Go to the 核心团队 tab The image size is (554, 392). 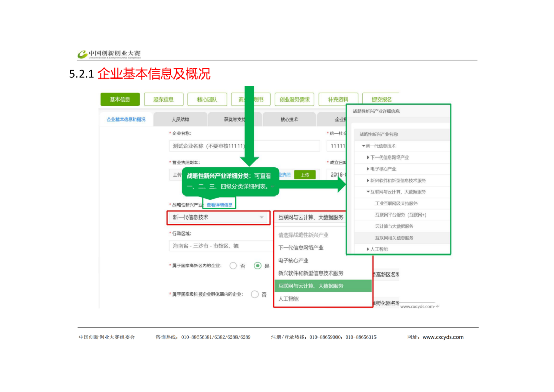[207, 100]
